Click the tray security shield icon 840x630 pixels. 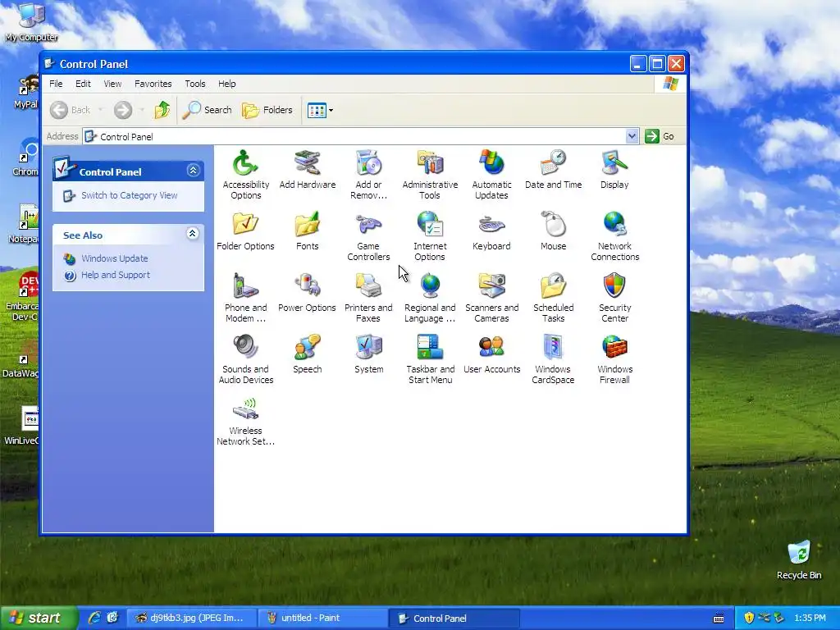click(749, 618)
